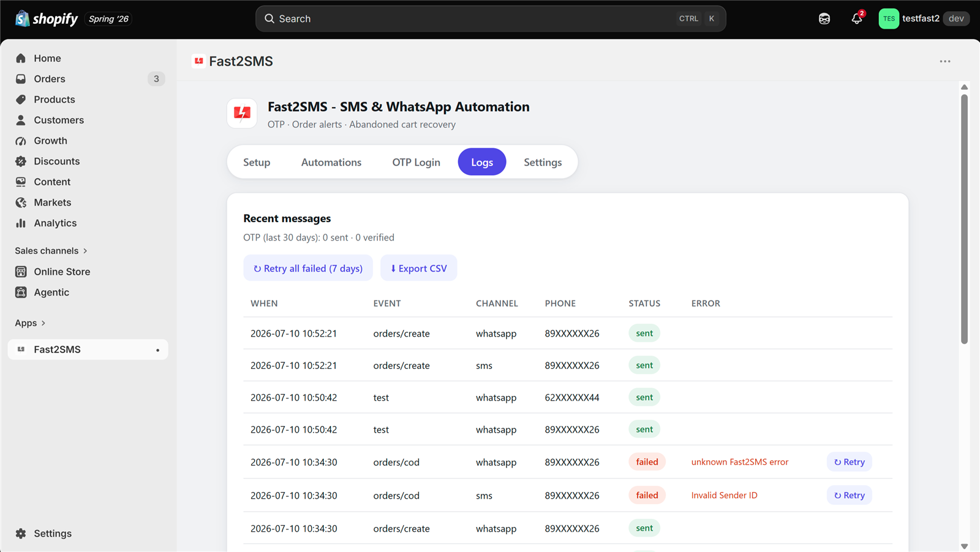Select the Customers person icon
Image resolution: width=980 pixels, height=552 pixels.
click(x=21, y=120)
